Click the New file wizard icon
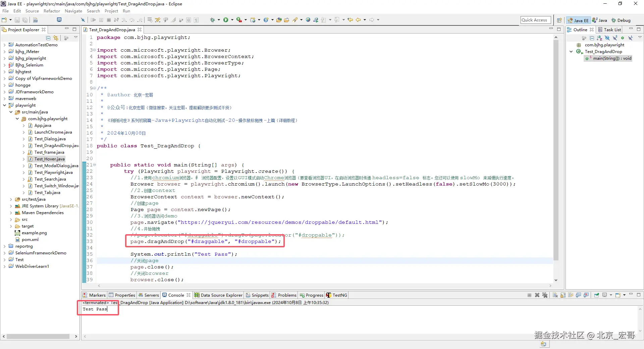 [4, 20]
